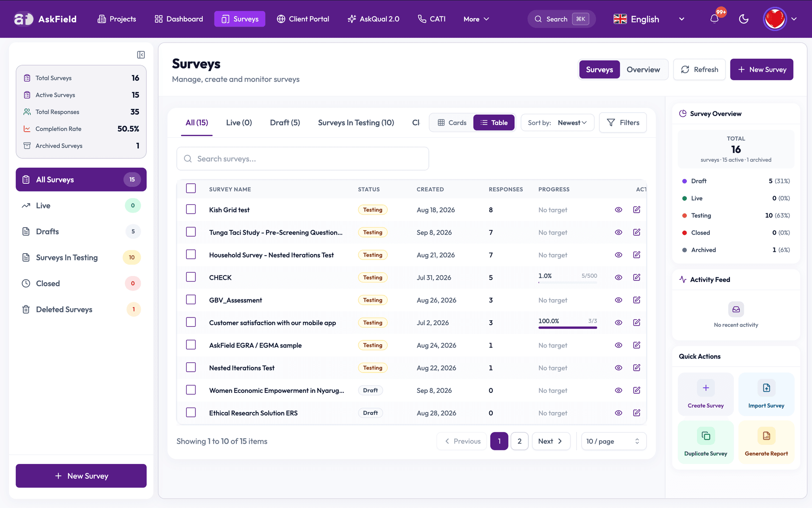Click Generate Report quick action
The height and width of the screenshot is (508, 812).
click(x=766, y=442)
